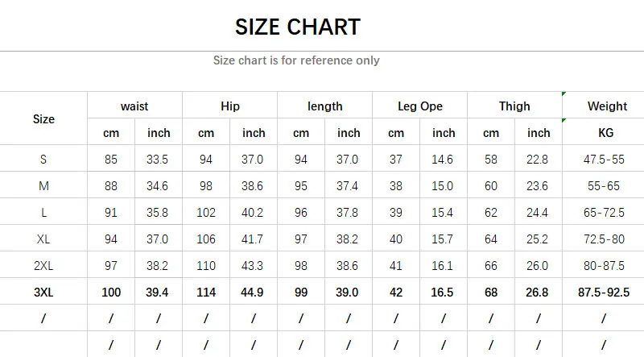The image size is (644, 357).
Task: Click the 44.9 hip inch cell
Action: 254,293
